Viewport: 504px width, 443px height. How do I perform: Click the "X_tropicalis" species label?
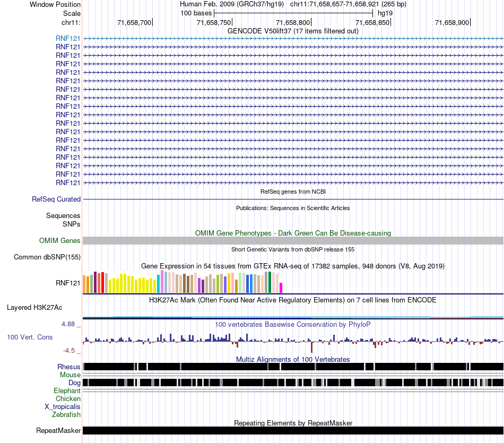[63, 407]
